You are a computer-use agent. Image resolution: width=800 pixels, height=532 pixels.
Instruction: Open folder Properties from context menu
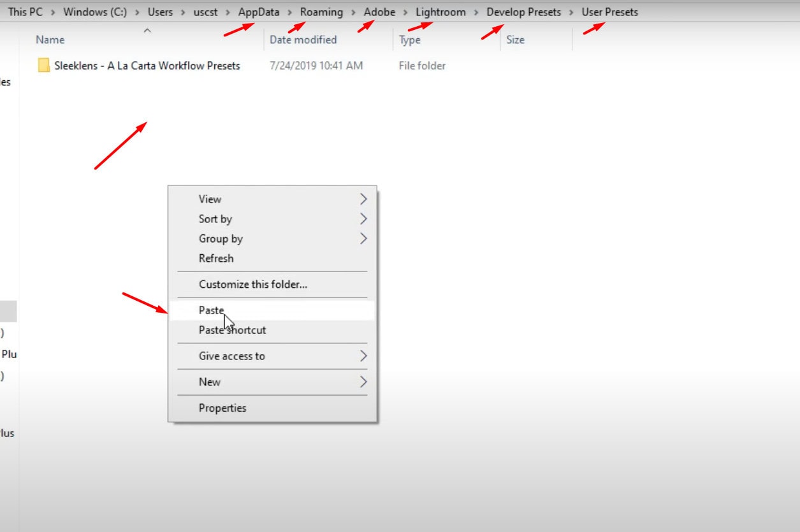[272, 408]
